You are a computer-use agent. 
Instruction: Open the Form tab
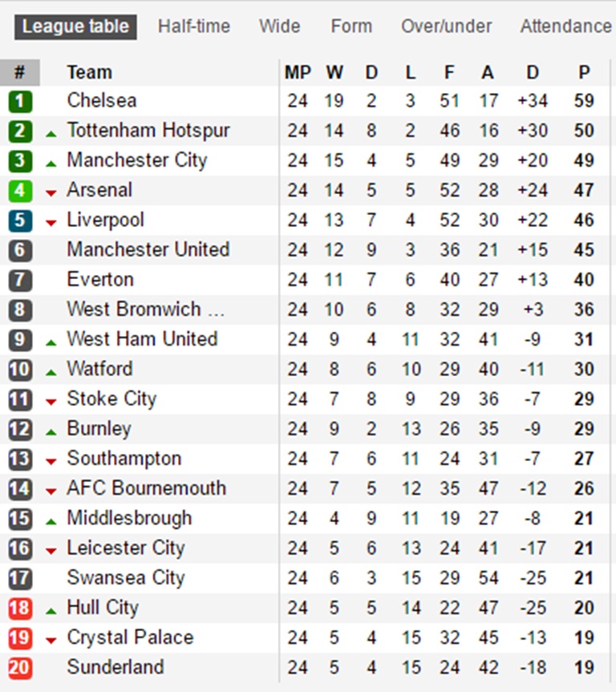point(351,26)
